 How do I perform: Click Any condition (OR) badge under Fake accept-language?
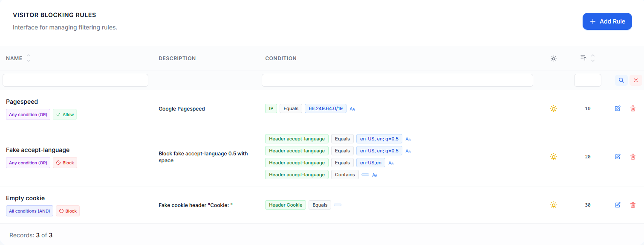tap(28, 163)
